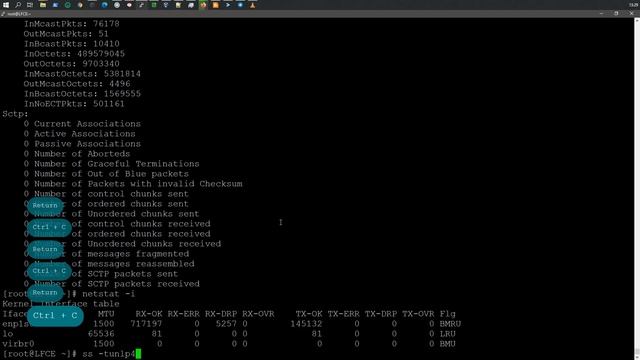This screenshot has width=640, height=360.
Task: Click the taskbar clock
Action: 633,5
